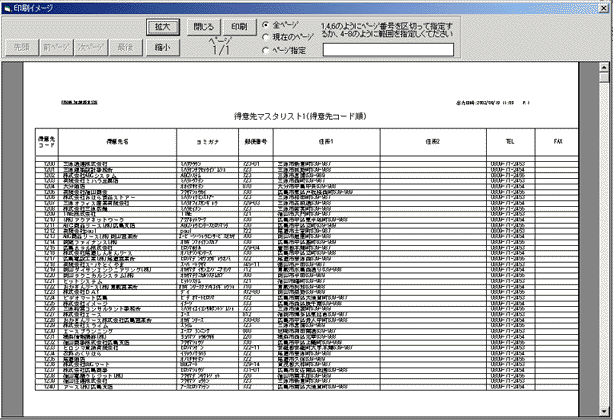Click the 印刷 print button
The height and width of the screenshot is (420, 613).
click(239, 27)
